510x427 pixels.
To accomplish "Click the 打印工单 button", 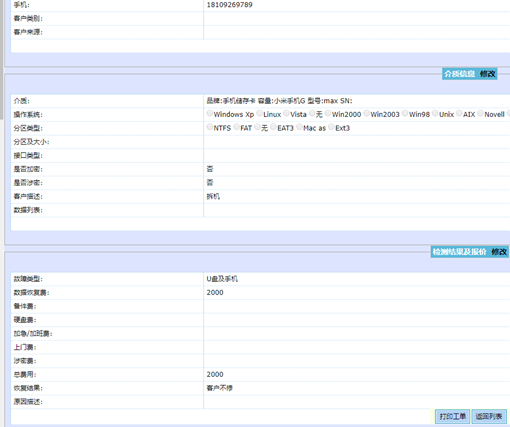I will point(452,417).
